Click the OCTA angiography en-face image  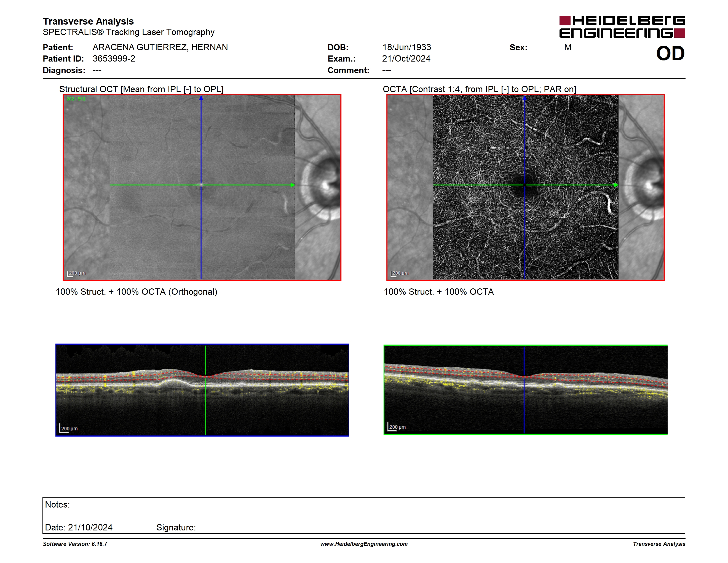pyautogui.click(x=525, y=187)
